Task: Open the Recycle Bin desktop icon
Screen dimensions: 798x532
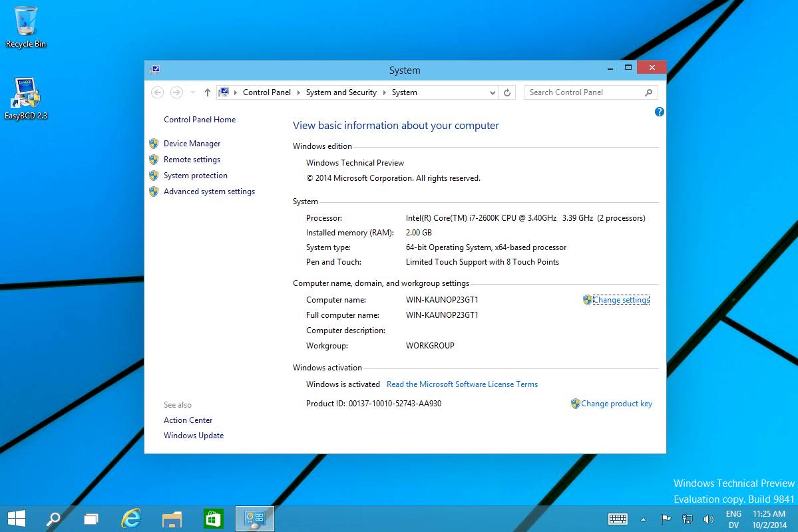Action: click(x=25, y=27)
